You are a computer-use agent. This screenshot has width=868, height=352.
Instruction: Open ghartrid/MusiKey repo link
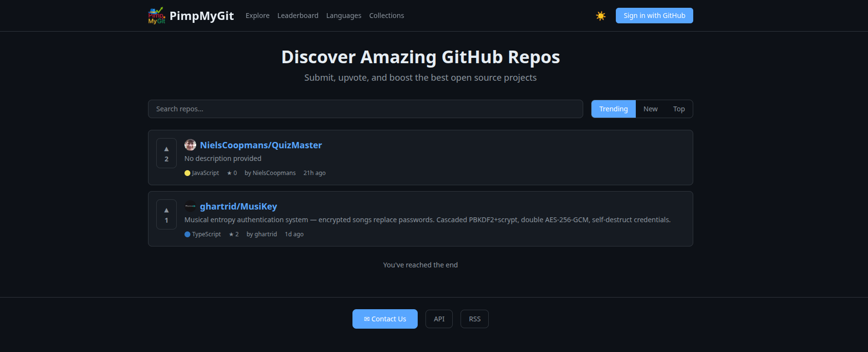[239, 206]
